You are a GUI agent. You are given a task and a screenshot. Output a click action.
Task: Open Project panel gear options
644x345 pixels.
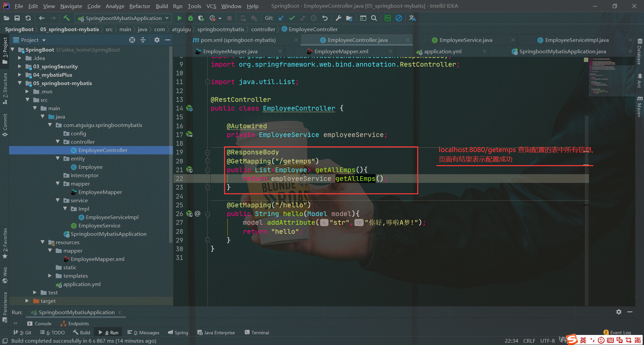click(x=157, y=40)
